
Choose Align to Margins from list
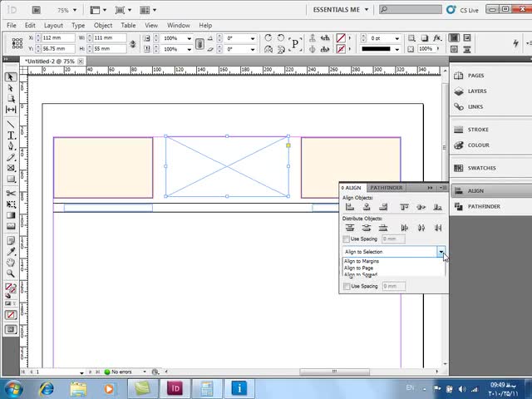(362, 261)
